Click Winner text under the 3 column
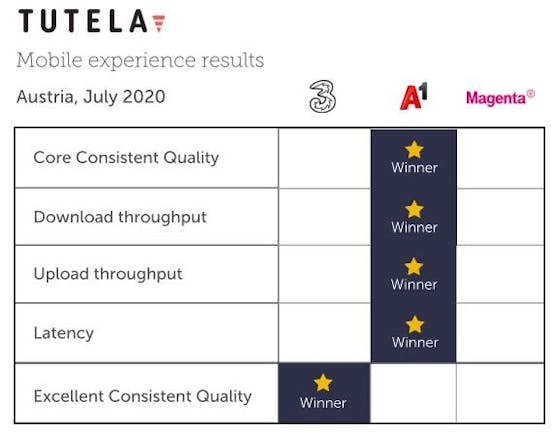Screen dimensions: 558x437 (x=323, y=403)
